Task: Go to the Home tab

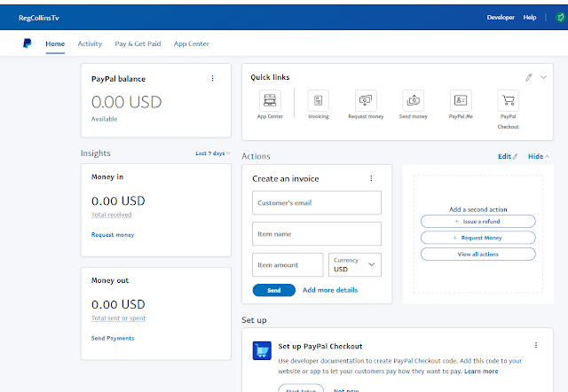Action: coord(55,43)
